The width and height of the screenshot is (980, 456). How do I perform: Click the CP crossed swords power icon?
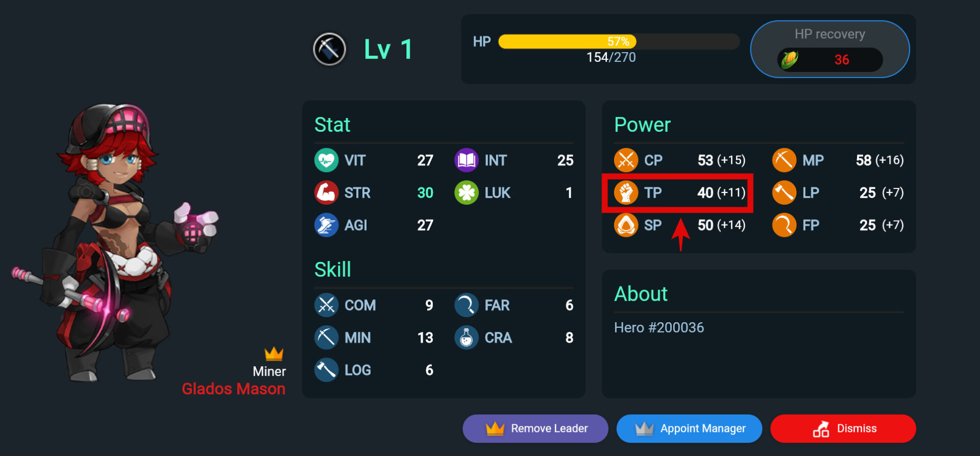coord(626,160)
